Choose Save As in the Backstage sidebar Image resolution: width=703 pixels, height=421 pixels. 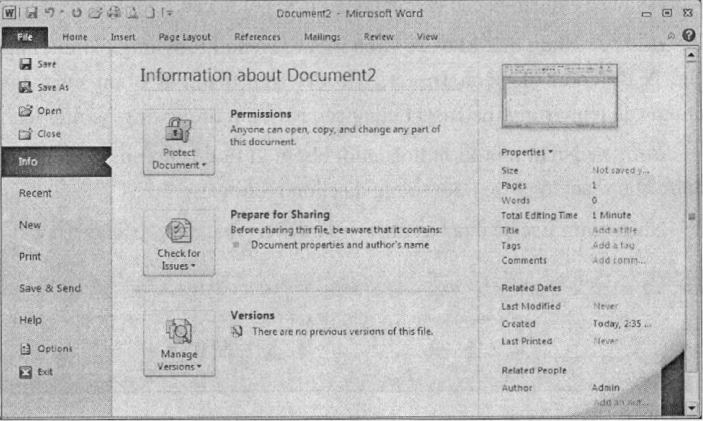point(44,87)
